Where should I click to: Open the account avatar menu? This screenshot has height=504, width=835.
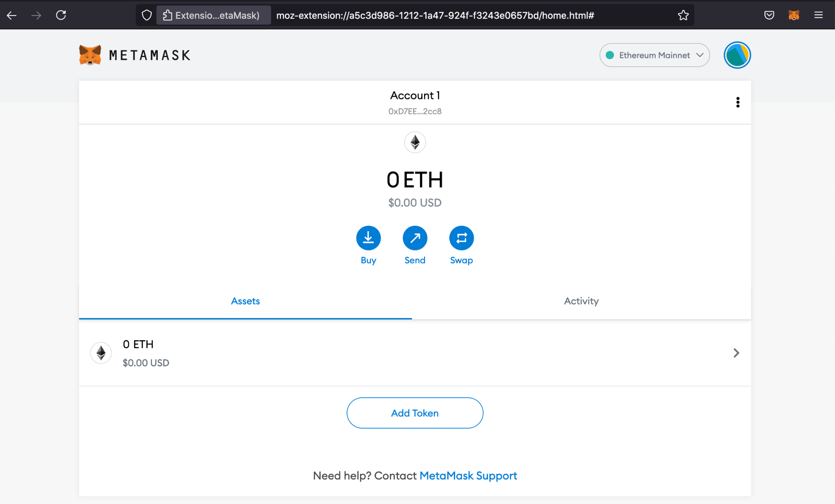737,55
